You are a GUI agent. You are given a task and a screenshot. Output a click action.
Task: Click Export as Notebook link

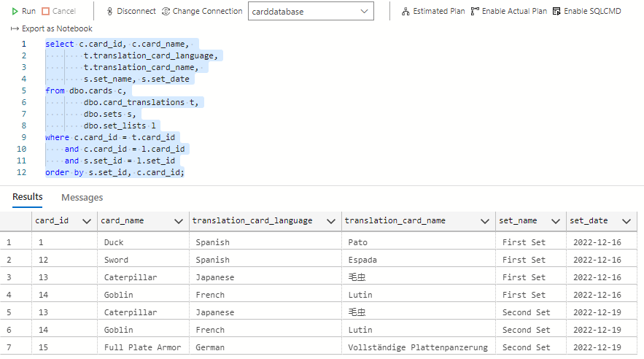tap(57, 28)
